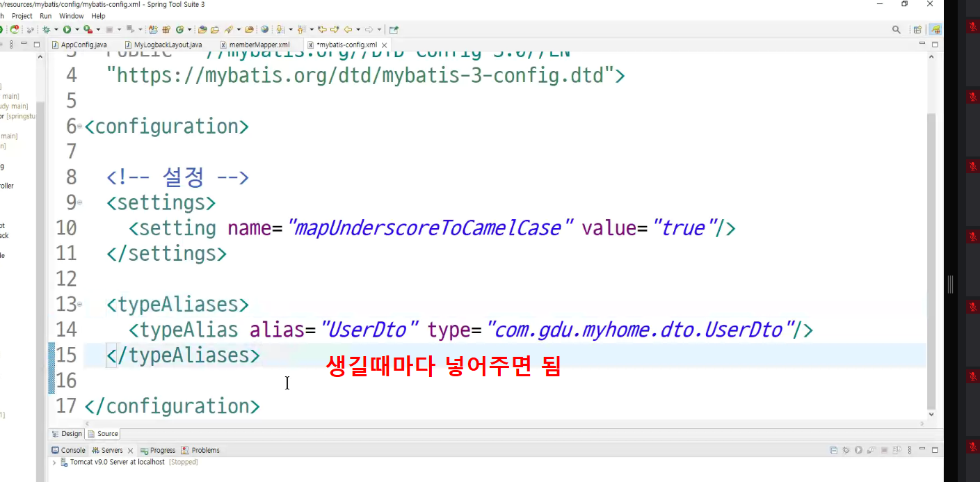Close the mybatis-config.xml editor tab

coord(385,45)
